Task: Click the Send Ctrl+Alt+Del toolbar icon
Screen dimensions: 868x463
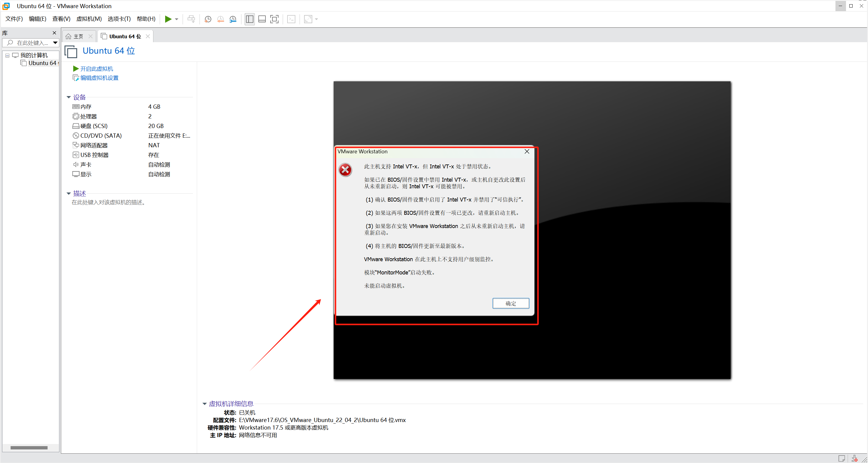Action: 191,19
